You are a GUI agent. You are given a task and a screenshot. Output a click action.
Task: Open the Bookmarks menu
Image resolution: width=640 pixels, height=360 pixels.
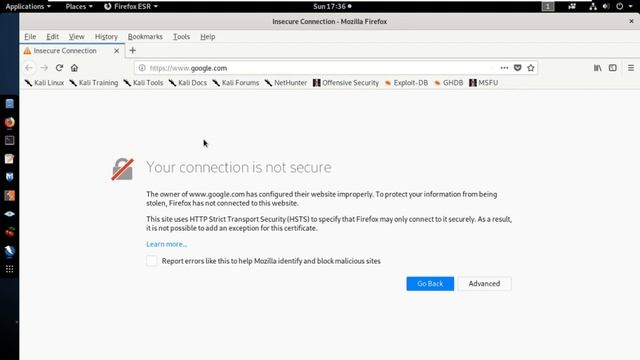point(145,37)
